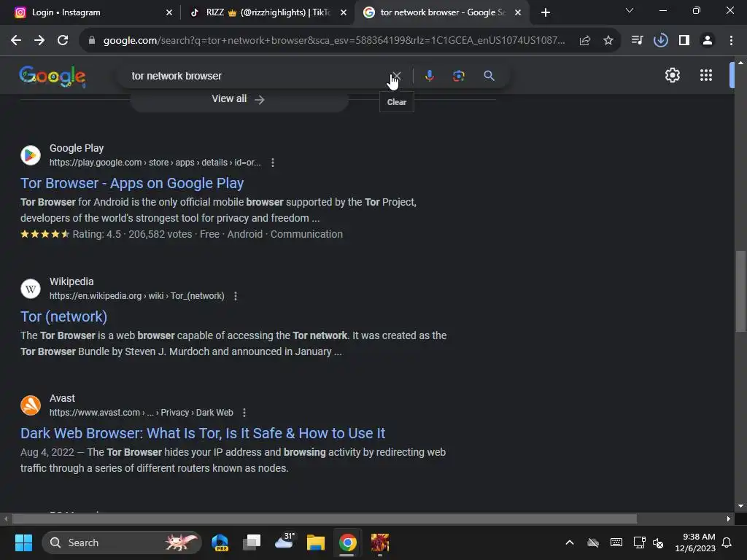747x560 pixels.
Task: Click the play.google.com result URL
Action: click(155, 163)
